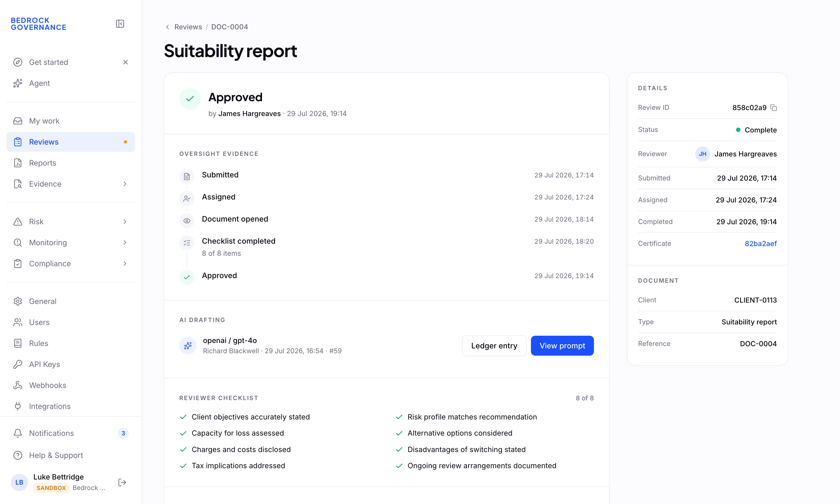Open API Keys page
840x504 pixels.
point(71,365)
